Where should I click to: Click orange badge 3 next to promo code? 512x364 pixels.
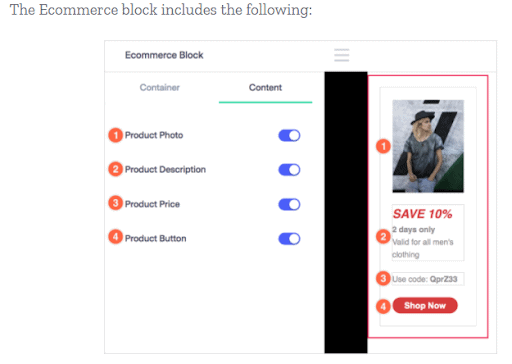(383, 279)
